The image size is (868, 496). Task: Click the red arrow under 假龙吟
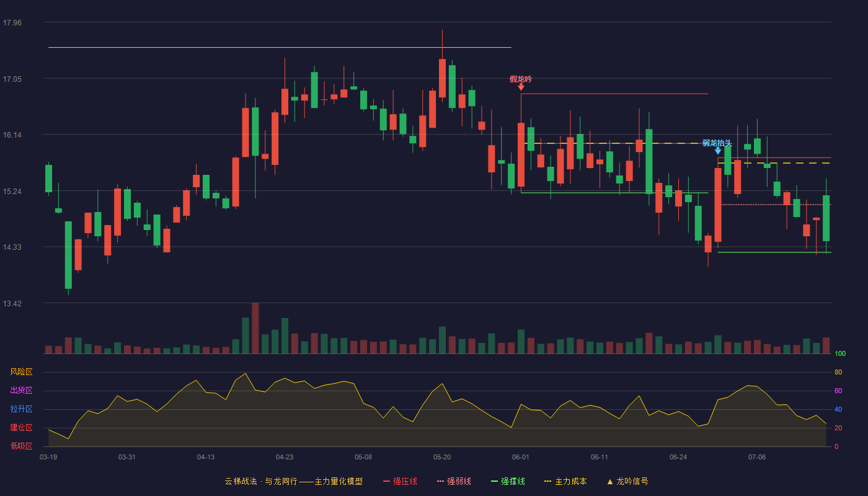(x=521, y=87)
